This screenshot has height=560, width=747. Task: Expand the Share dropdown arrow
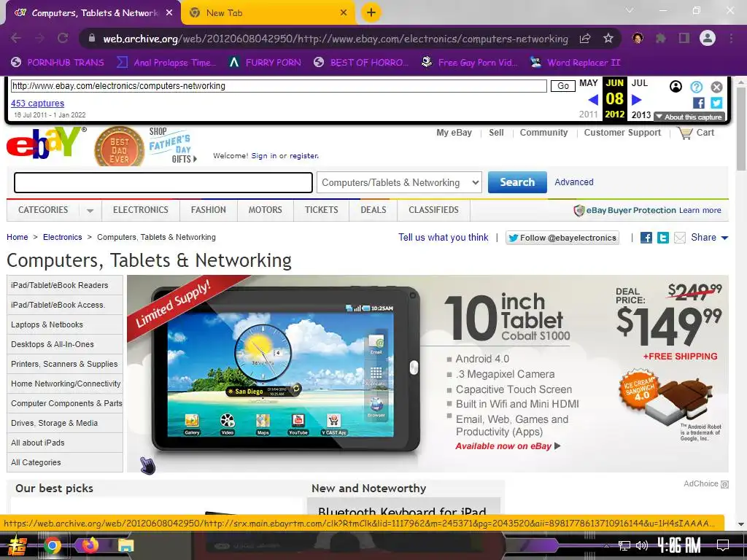pos(724,238)
